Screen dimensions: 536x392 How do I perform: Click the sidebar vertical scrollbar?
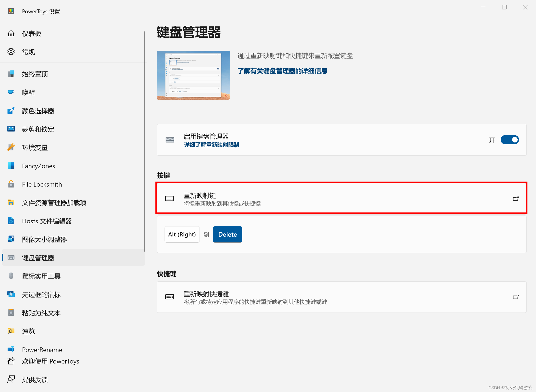coord(144,141)
